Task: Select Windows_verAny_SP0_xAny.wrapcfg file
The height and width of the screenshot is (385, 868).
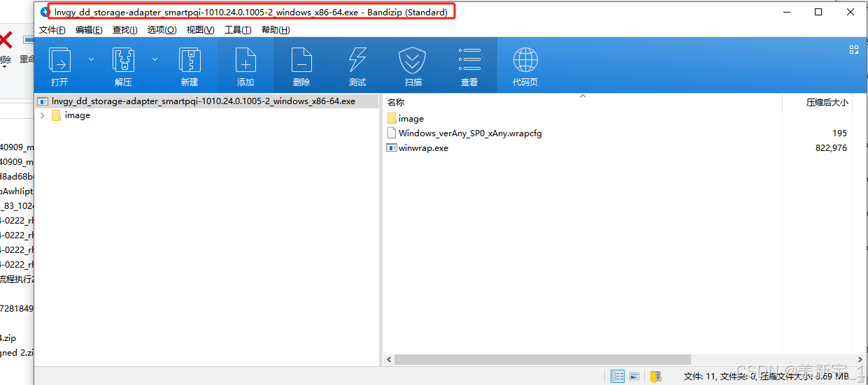Action: [464, 133]
